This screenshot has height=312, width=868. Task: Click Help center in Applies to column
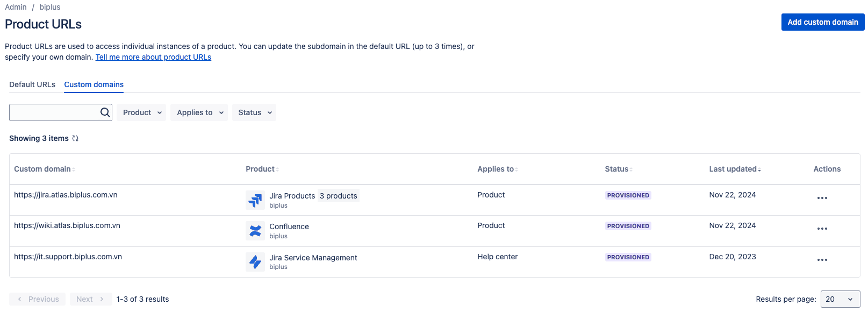tap(498, 257)
